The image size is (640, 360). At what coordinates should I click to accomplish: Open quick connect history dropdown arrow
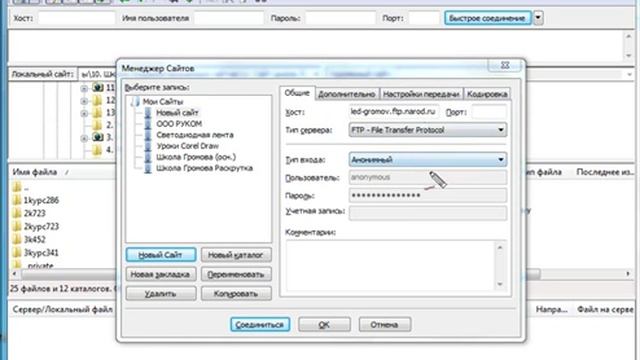pyautogui.click(x=538, y=18)
